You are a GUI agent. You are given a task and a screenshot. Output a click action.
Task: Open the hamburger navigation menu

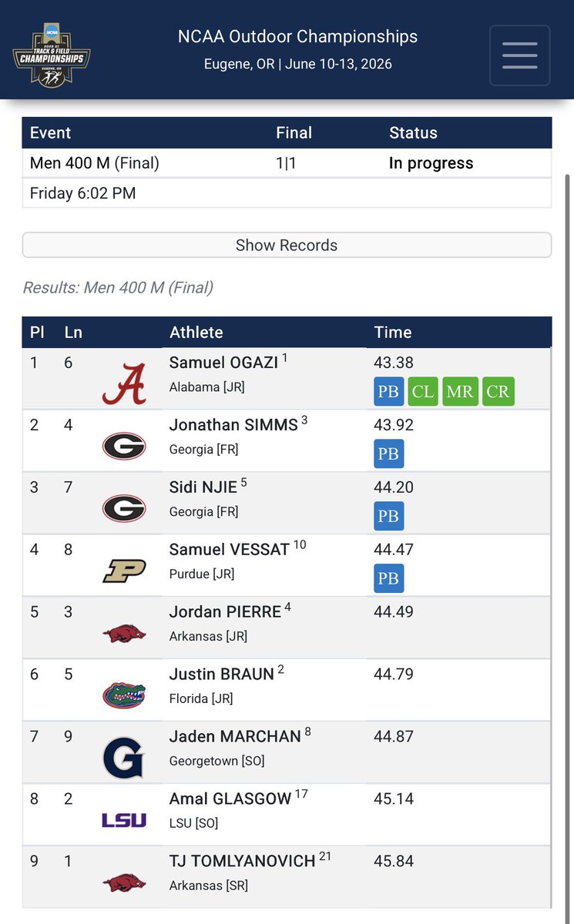tap(519, 55)
